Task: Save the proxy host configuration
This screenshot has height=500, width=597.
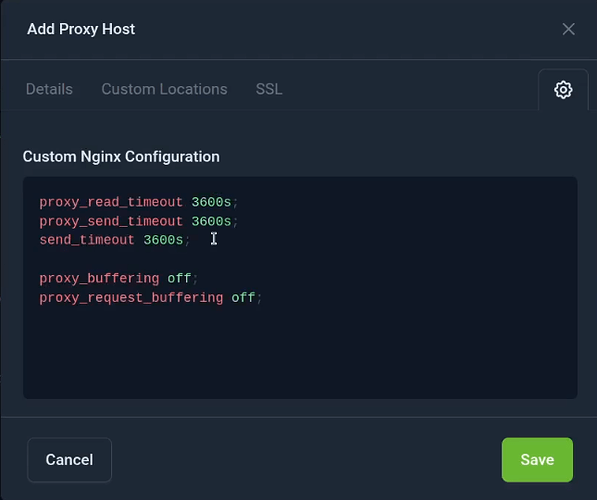Action: 537,460
